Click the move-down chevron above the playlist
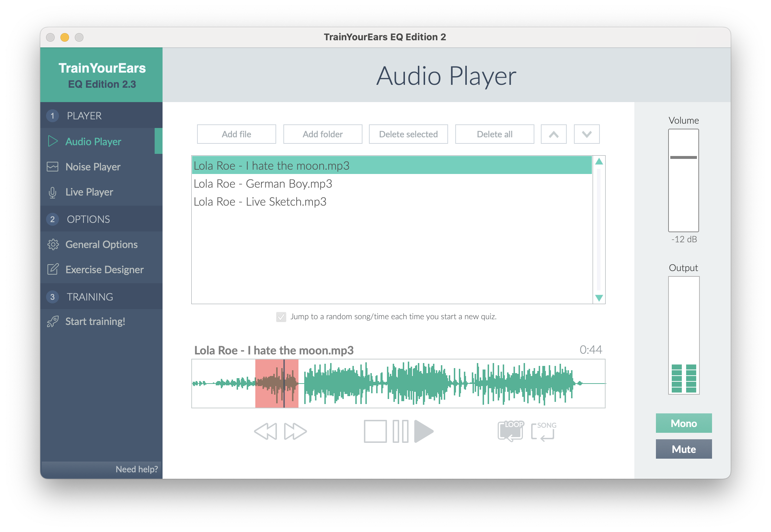The width and height of the screenshot is (771, 532). click(x=586, y=134)
